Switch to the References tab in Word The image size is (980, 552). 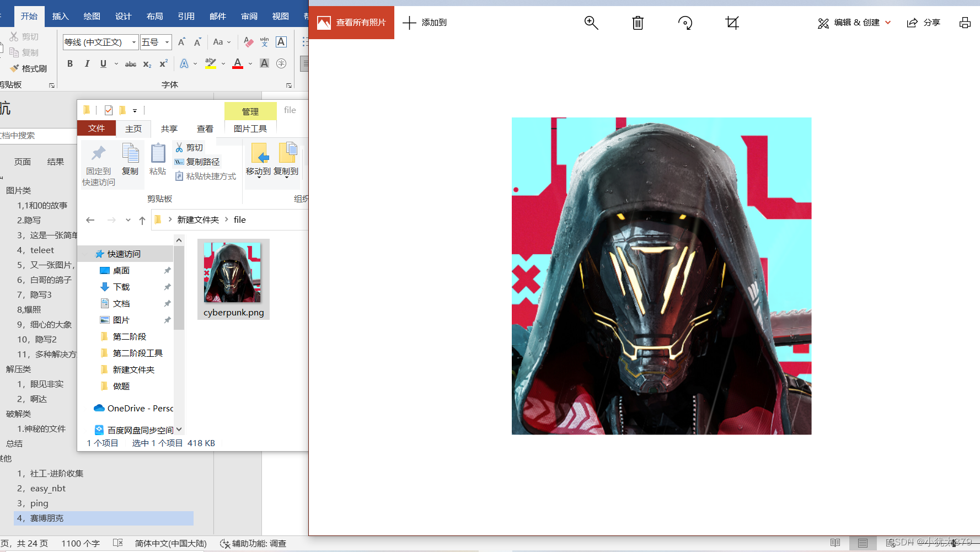coord(186,16)
